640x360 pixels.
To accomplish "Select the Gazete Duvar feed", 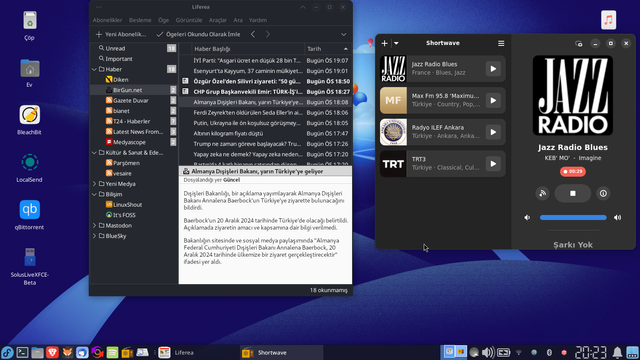I will click(x=131, y=100).
